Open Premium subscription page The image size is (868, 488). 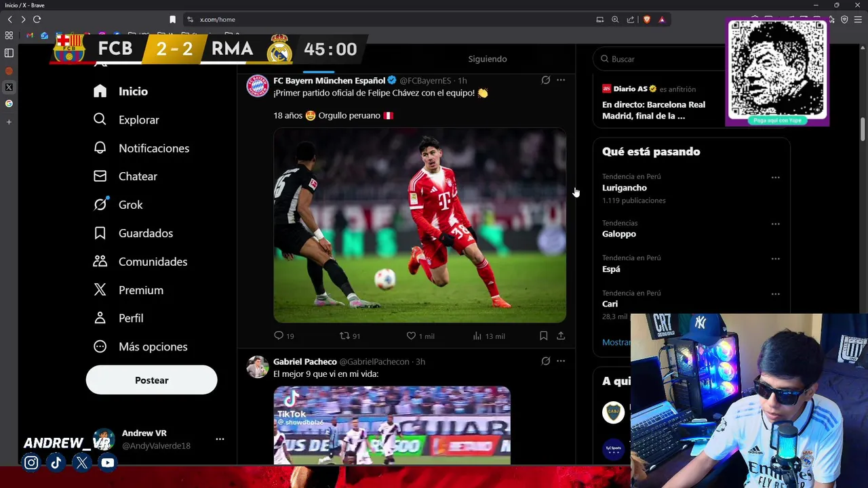(x=128, y=290)
